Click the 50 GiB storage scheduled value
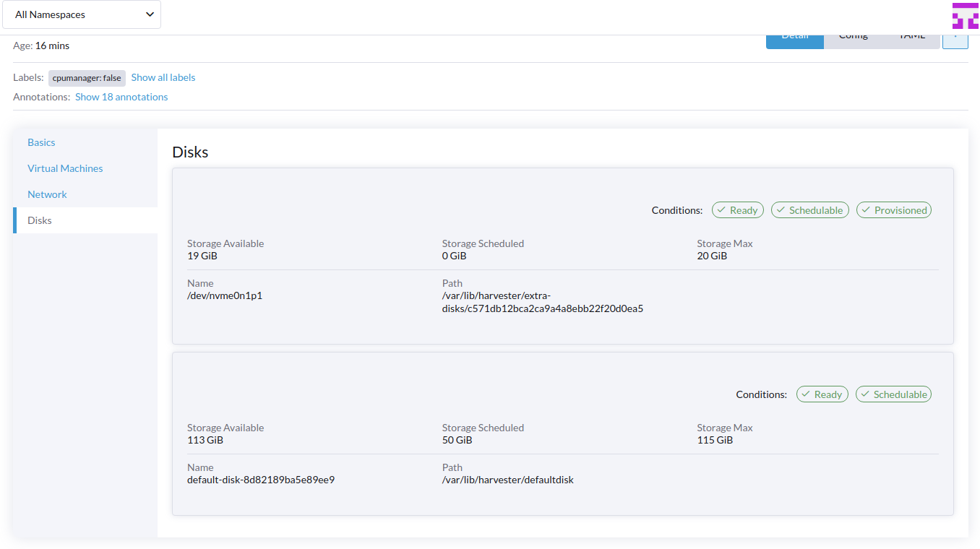The height and width of the screenshot is (549, 980). click(x=457, y=440)
